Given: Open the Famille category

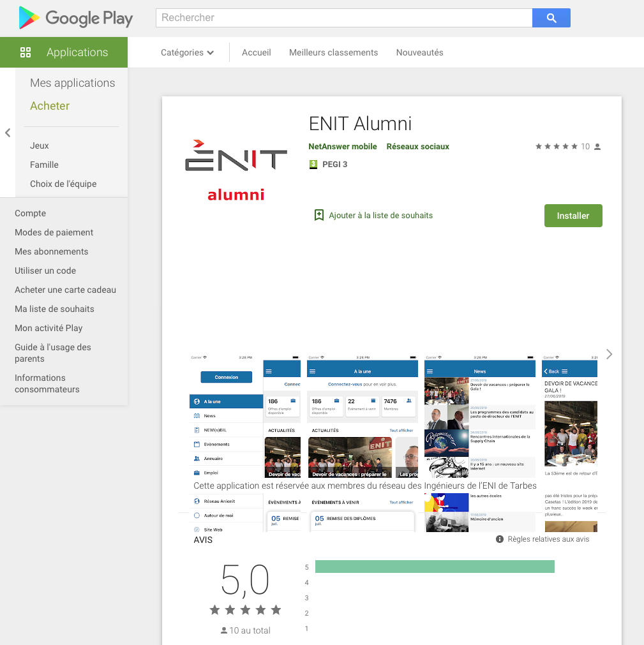Looking at the screenshot, I should (x=44, y=165).
